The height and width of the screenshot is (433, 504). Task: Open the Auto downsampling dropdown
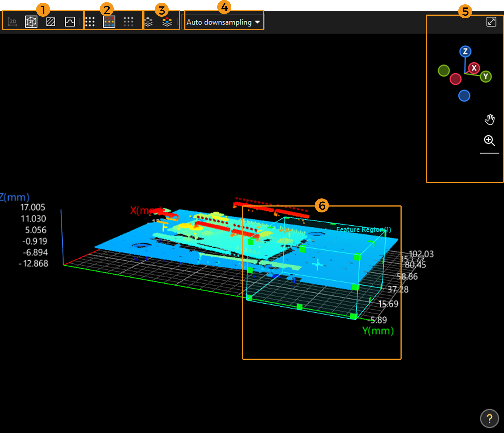pyautogui.click(x=223, y=22)
